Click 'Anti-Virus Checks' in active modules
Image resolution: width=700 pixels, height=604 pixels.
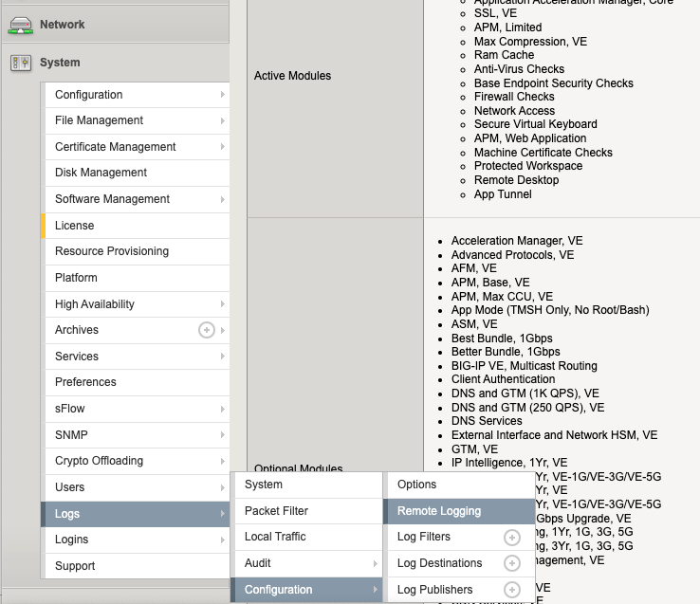tap(519, 69)
